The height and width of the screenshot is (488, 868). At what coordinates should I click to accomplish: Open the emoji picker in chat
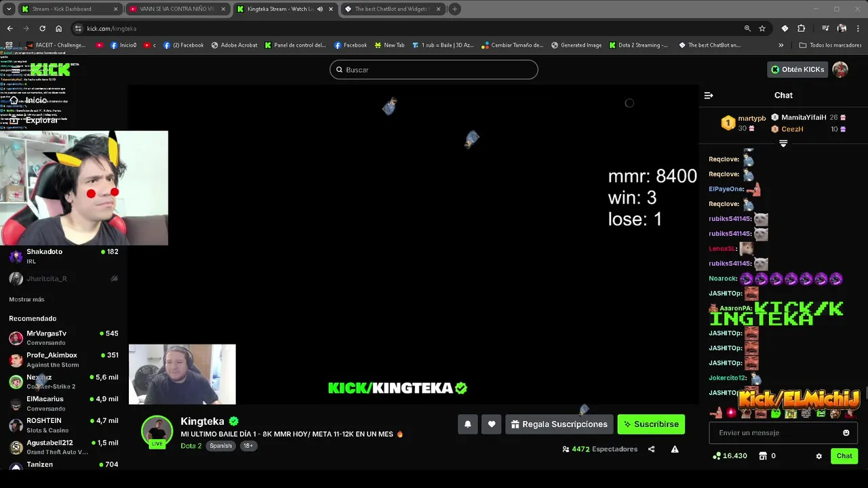[x=846, y=432]
